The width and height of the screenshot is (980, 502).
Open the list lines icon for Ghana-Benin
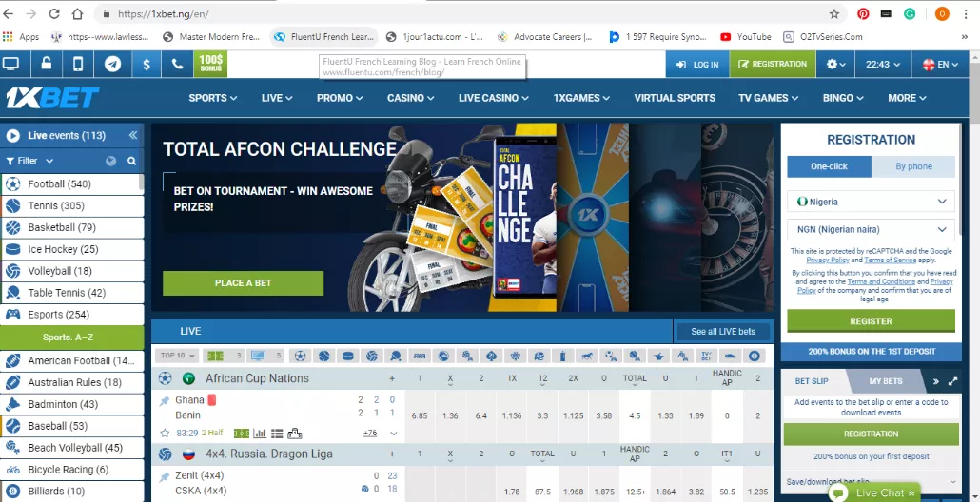click(x=277, y=433)
